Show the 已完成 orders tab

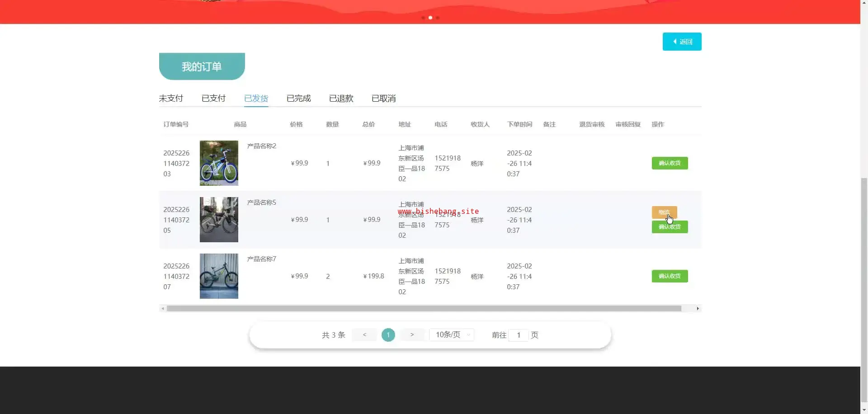coord(298,99)
